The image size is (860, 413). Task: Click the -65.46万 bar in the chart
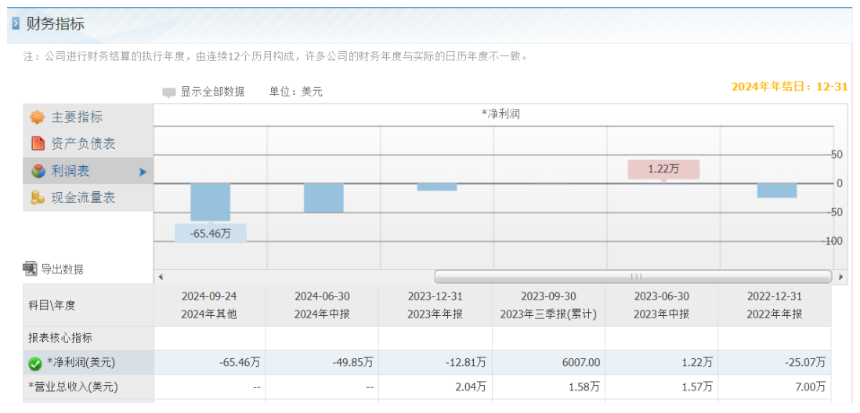point(210,202)
